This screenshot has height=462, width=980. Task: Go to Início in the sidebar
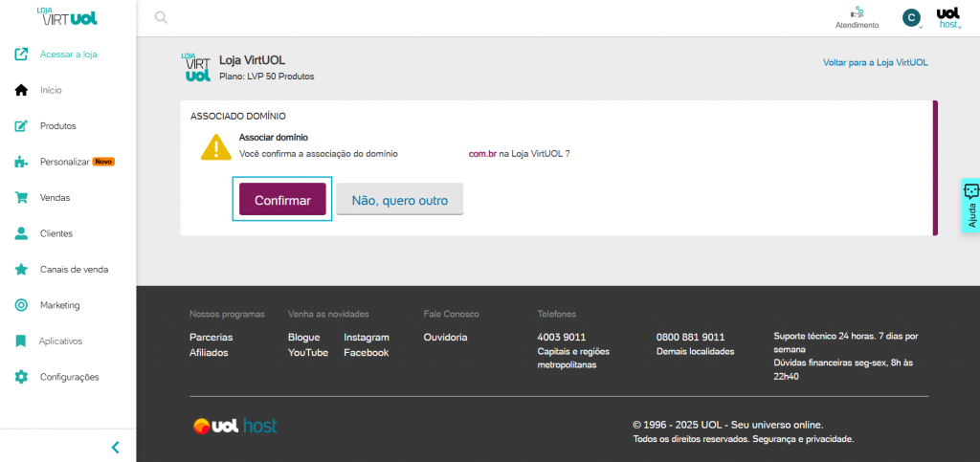coord(52,90)
